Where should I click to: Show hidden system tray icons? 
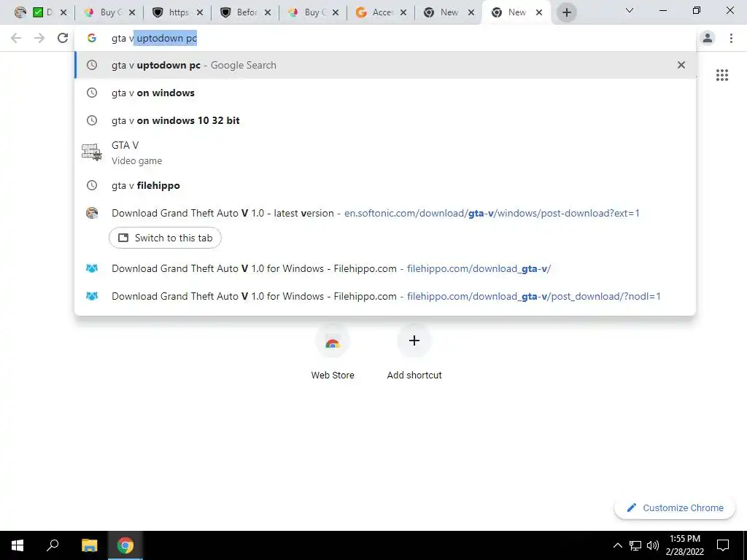pyautogui.click(x=617, y=545)
